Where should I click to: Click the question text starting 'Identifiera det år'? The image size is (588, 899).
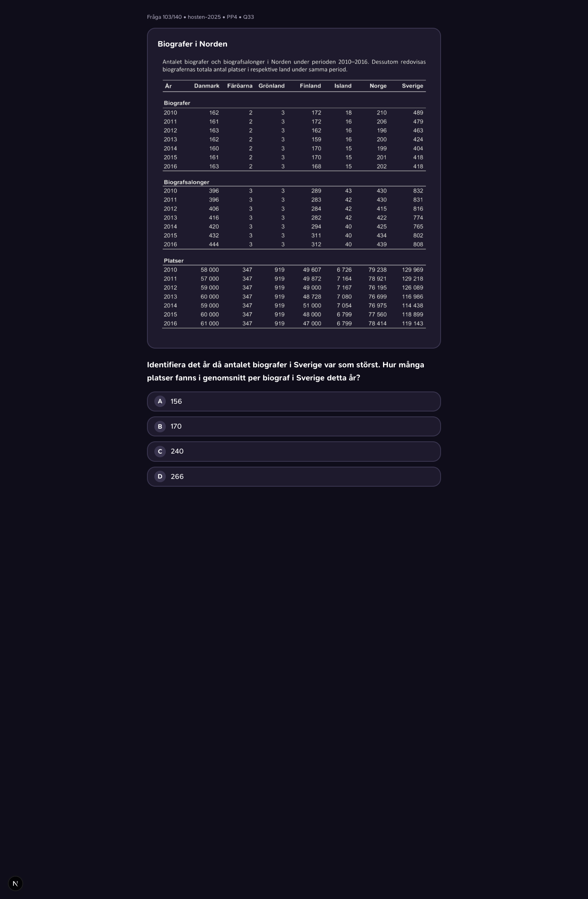click(286, 371)
